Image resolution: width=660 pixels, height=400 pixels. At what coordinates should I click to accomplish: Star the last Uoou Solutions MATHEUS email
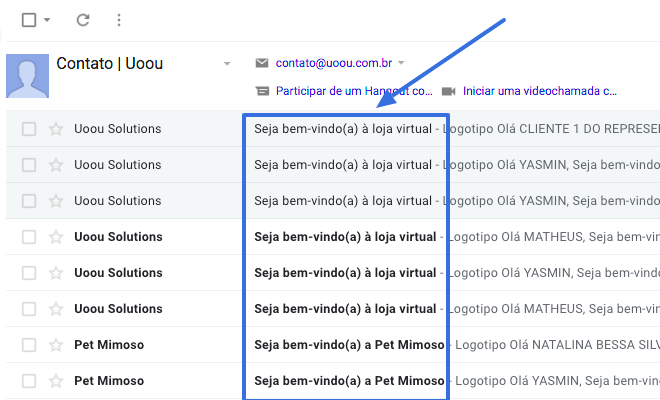[x=56, y=309]
